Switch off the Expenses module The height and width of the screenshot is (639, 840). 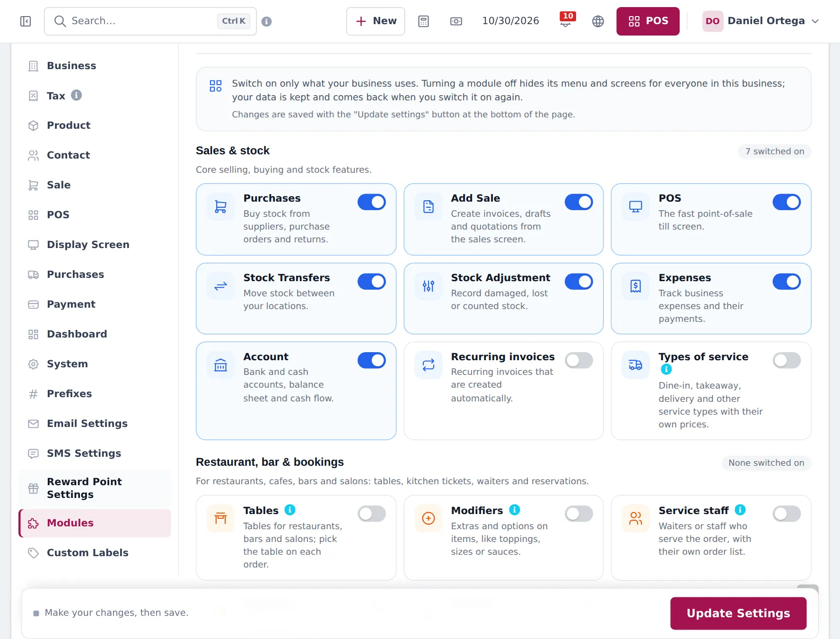pyautogui.click(x=787, y=282)
